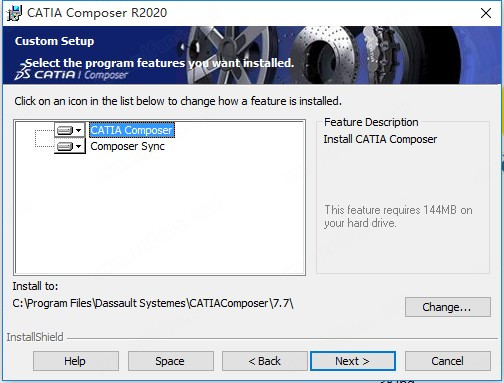504x383 pixels.
Task: Click the install path C:\Program Files\Dassault Systemes text
Action: click(x=153, y=303)
